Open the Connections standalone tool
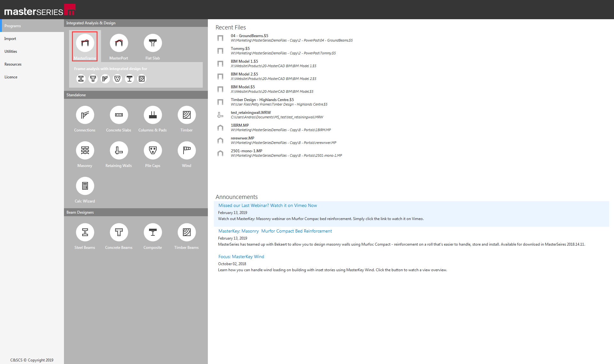 click(85, 115)
